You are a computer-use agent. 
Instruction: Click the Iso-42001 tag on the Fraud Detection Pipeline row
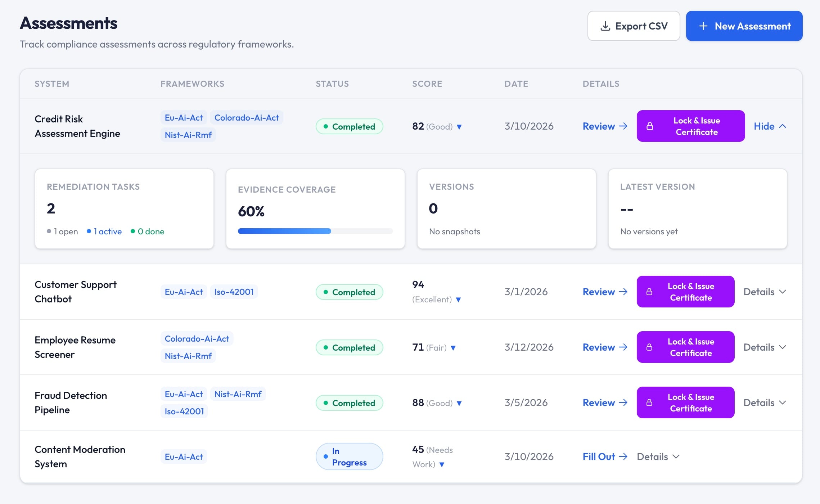[184, 411]
